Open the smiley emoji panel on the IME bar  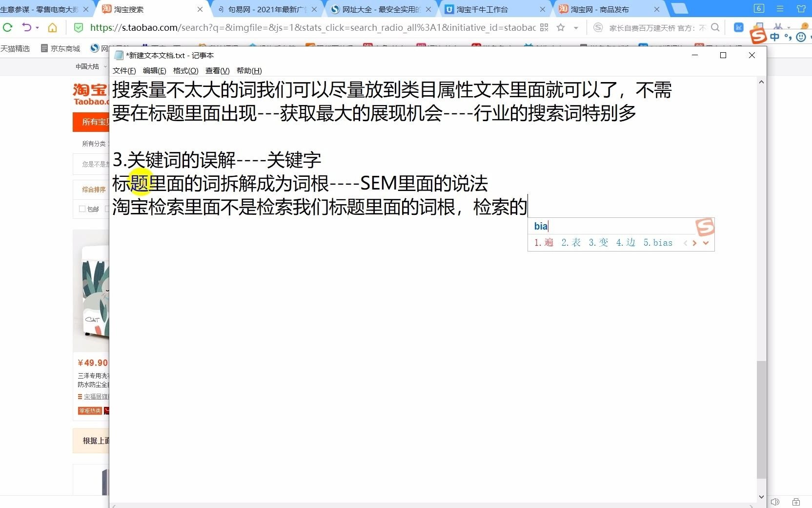click(x=800, y=37)
